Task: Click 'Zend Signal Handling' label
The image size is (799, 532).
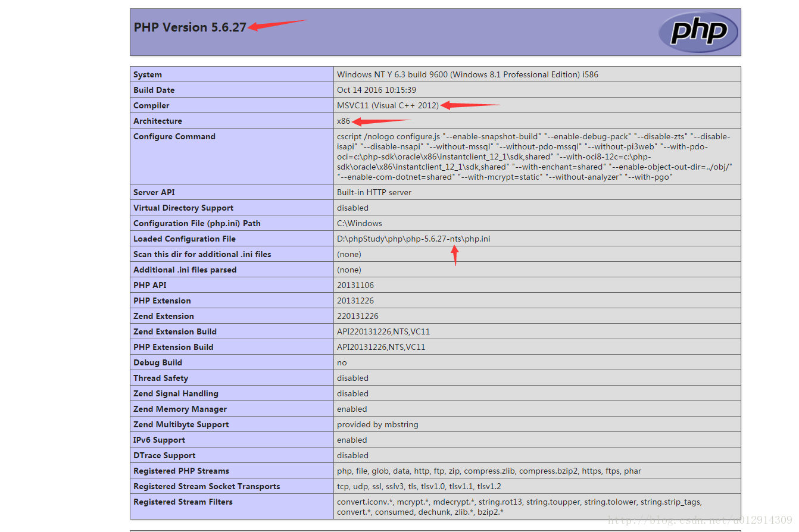Action: click(x=176, y=393)
